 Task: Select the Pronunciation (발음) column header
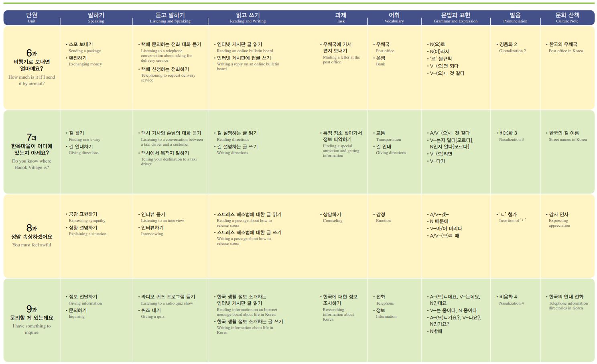(515, 18)
